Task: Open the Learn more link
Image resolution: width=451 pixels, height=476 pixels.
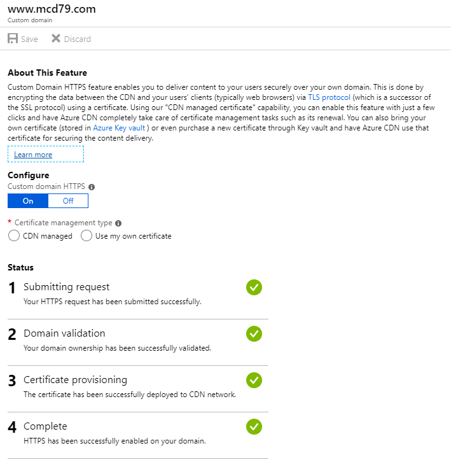Action: (x=33, y=155)
